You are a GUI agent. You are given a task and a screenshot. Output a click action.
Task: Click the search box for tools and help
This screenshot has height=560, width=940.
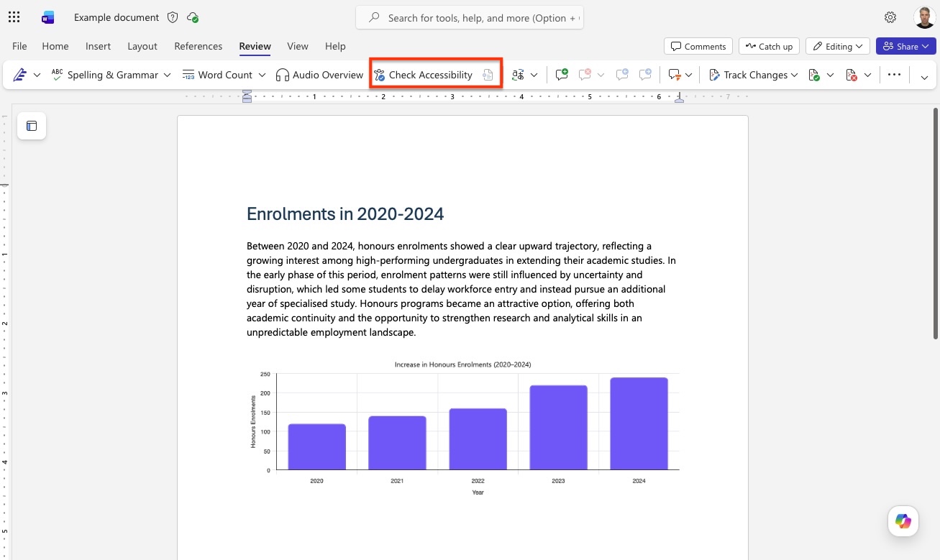coord(470,17)
